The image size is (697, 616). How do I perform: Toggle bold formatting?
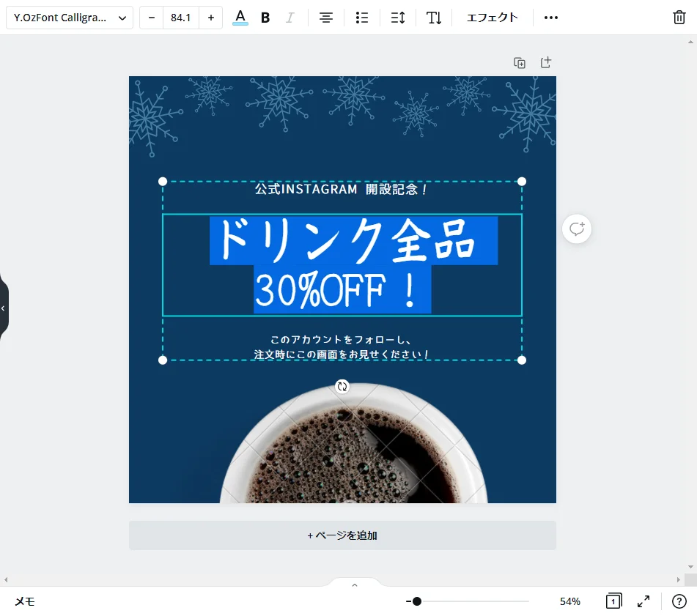coord(265,18)
